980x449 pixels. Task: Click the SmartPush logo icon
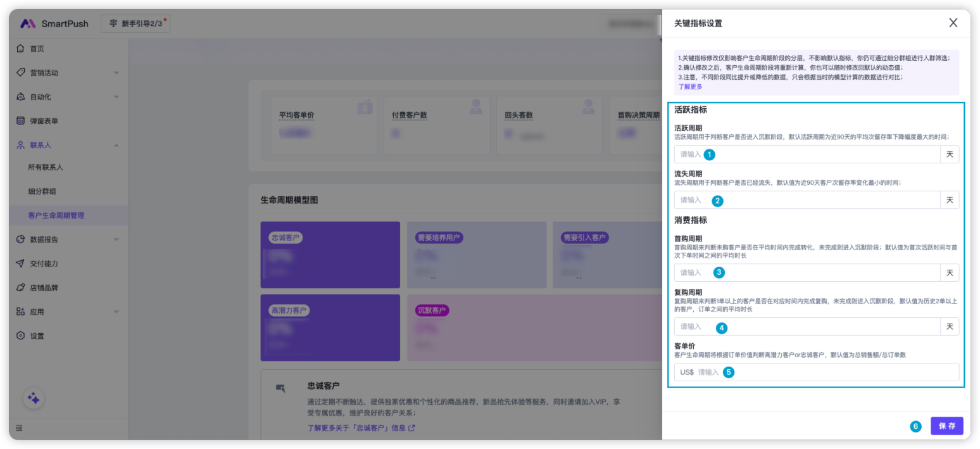(x=28, y=23)
